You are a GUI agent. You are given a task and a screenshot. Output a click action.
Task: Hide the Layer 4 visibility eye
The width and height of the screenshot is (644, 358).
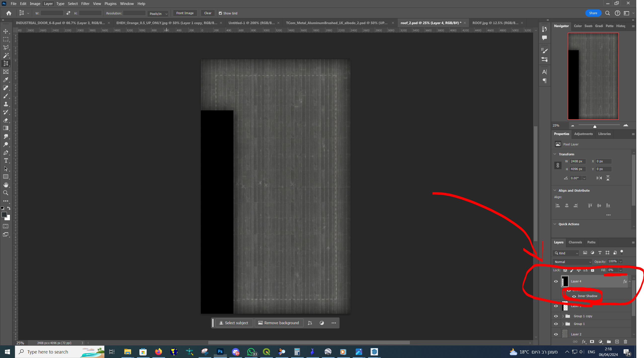(556, 281)
